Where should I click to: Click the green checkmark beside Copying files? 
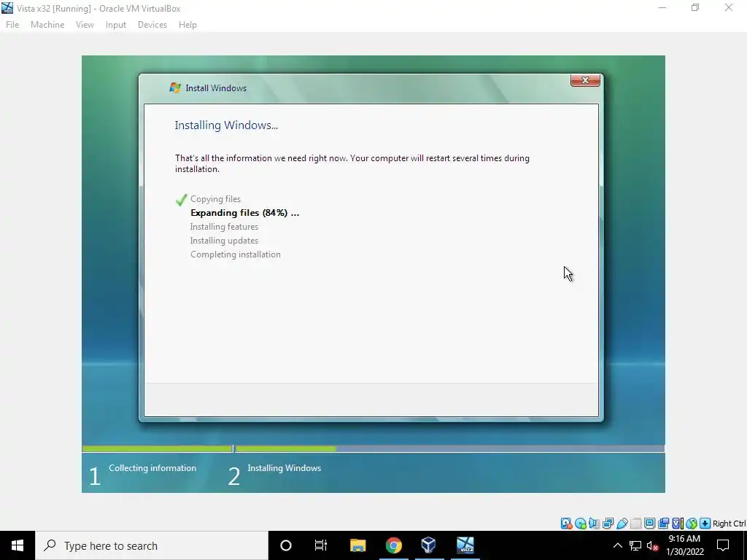click(x=181, y=200)
